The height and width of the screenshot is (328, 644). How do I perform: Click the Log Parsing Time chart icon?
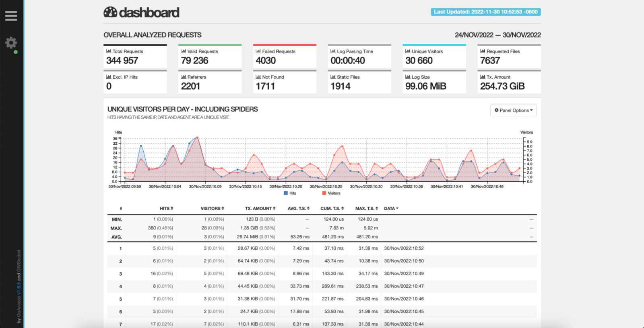(333, 51)
